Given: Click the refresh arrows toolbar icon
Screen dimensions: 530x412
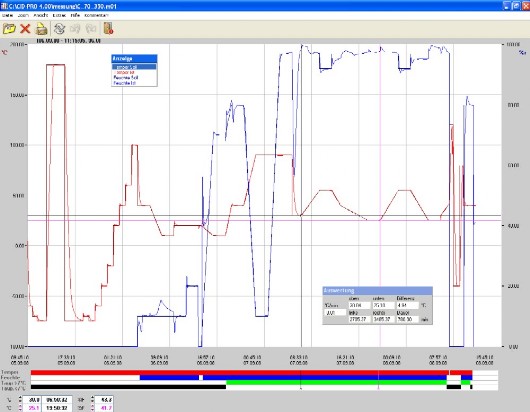Looking at the screenshot, I should click(59, 29).
